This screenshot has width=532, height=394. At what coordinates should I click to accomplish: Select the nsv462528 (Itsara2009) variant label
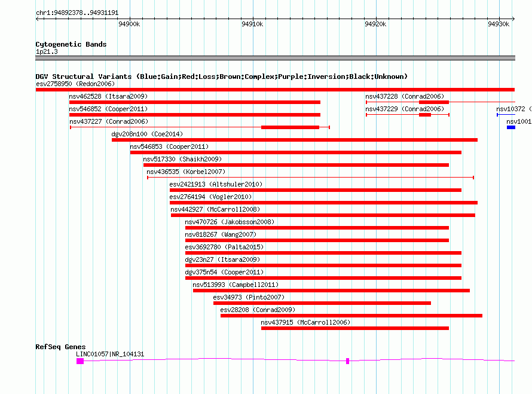tap(108, 96)
